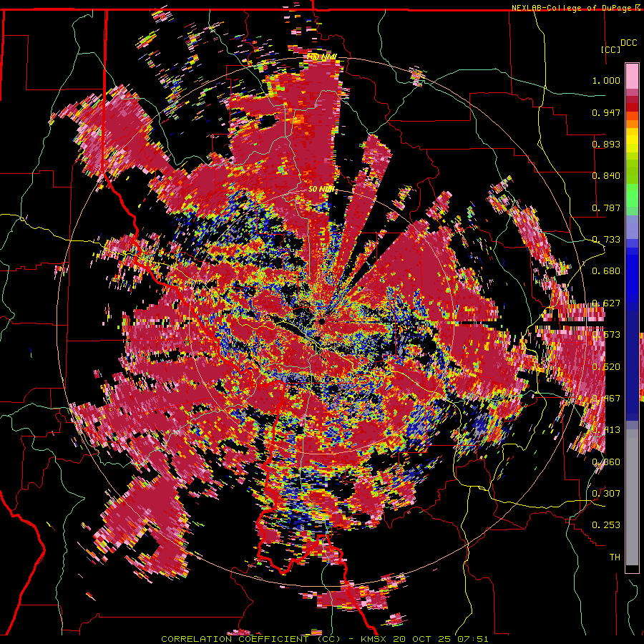Click the 0.787 color scale value
Viewport: 644px width, 644px height.
[606, 208]
